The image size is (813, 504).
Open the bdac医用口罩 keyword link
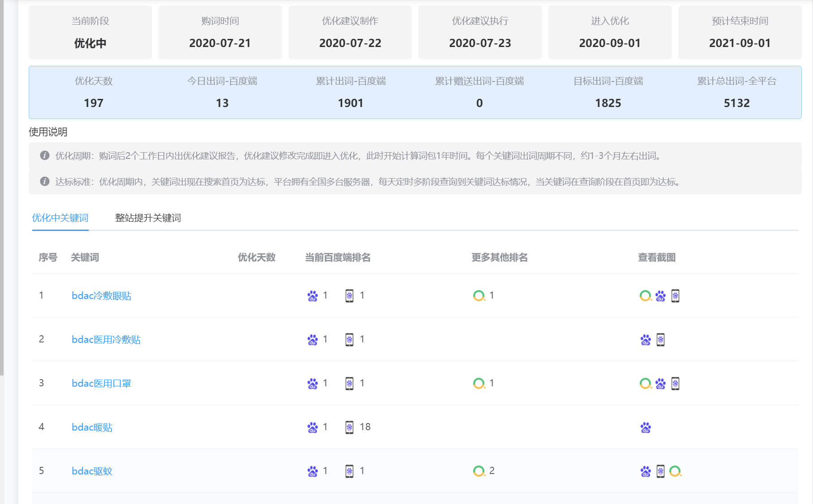click(102, 384)
